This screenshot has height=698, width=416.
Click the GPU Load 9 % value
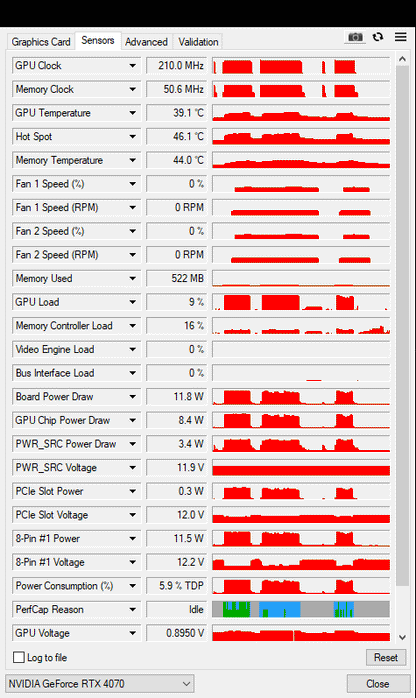pos(177,302)
